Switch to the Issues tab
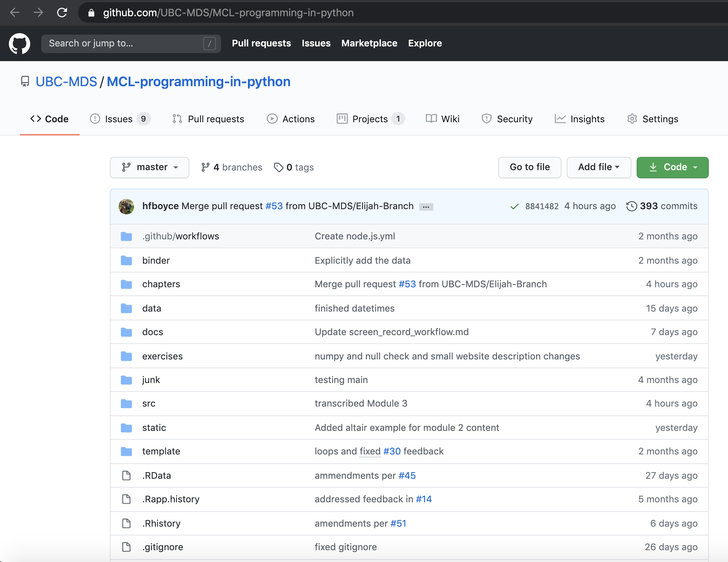This screenshot has height=562, width=728. [x=119, y=119]
